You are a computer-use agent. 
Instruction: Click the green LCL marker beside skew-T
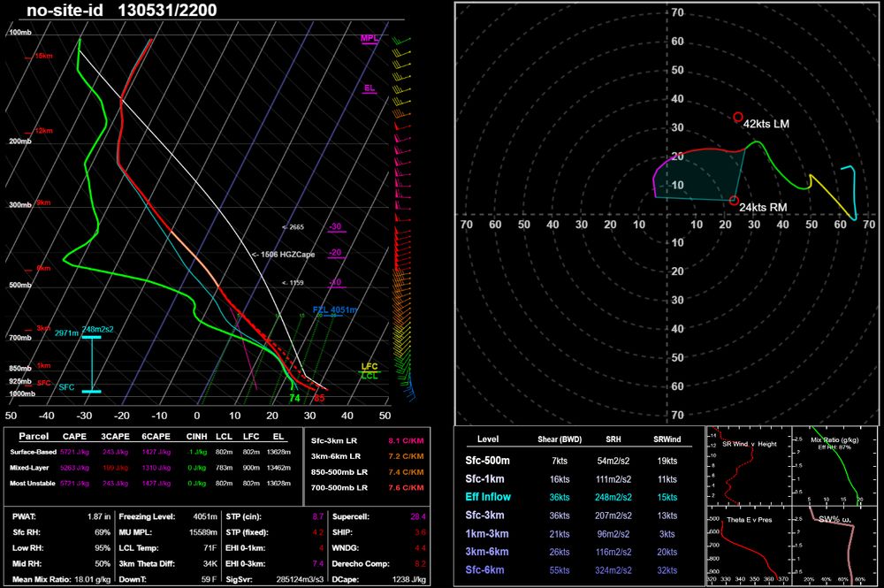click(370, 376)
